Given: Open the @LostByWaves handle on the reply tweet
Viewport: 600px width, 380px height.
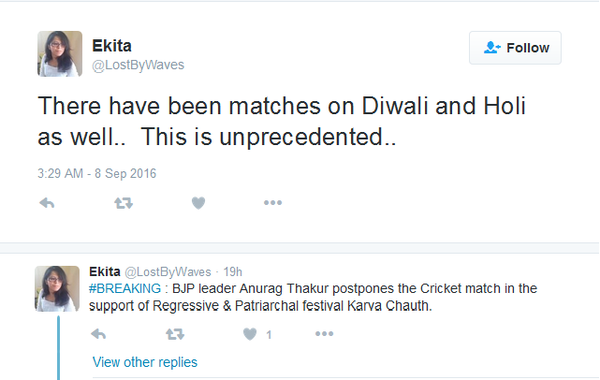Looking at the screenshot, I should (x=168, y=272).
